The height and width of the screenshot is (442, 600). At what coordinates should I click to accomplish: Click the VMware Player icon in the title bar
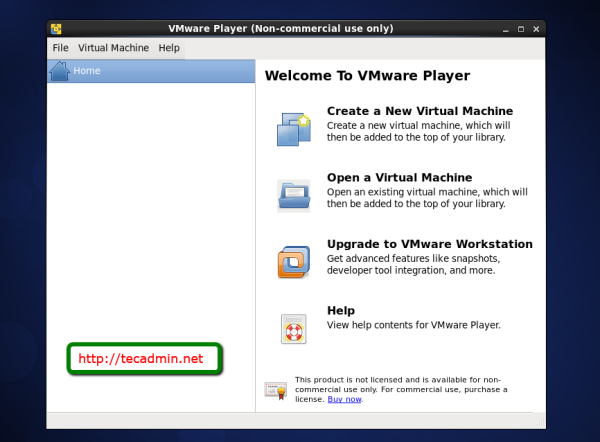click(x=58, y=26)
